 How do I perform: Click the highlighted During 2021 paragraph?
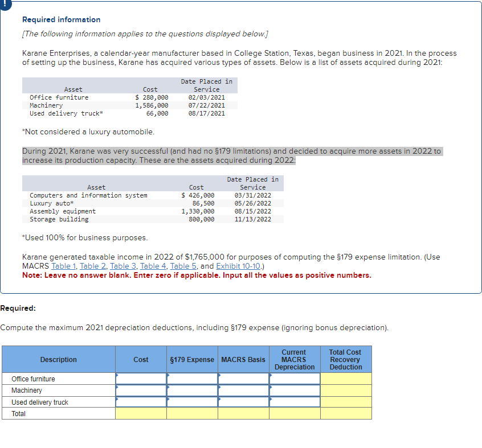(x=232, y=155)
